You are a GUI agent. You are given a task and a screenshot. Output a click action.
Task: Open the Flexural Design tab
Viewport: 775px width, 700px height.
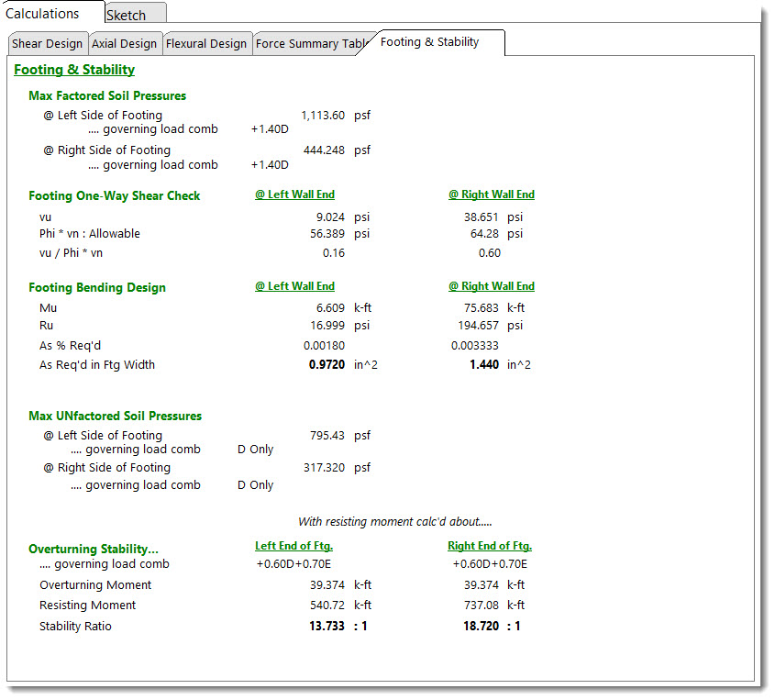click(205, 43)
